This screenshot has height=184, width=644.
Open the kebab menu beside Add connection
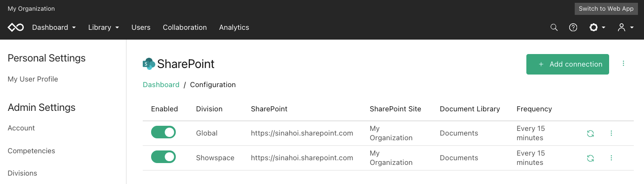pyautogui.click(x=624, y=64)
